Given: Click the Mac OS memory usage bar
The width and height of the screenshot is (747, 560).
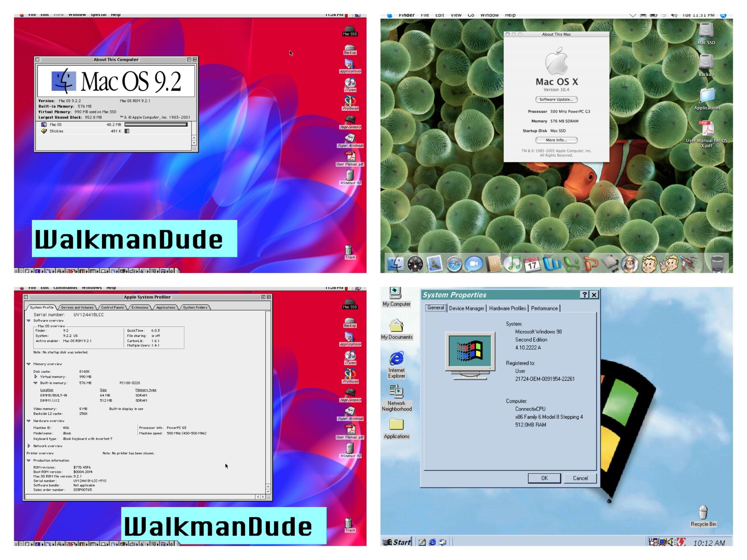Looking at the screenshot, I should tap(156, 125).
